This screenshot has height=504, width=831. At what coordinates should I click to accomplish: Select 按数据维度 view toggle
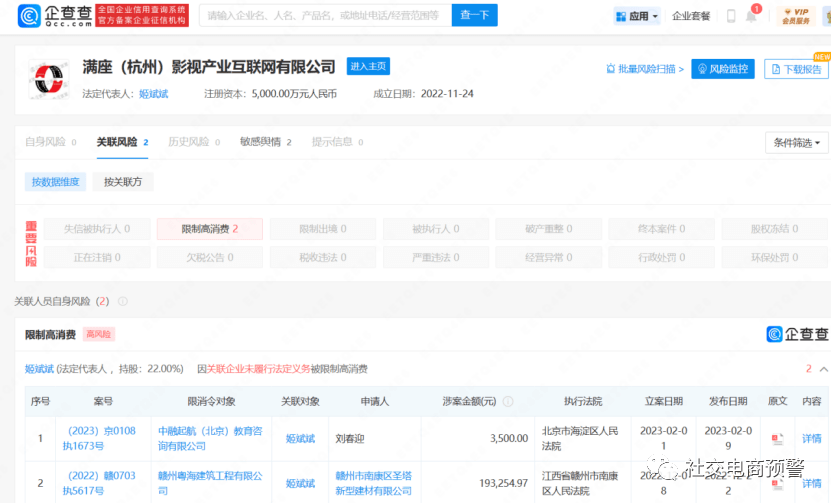pyautogui.click(x=55, y=182)
